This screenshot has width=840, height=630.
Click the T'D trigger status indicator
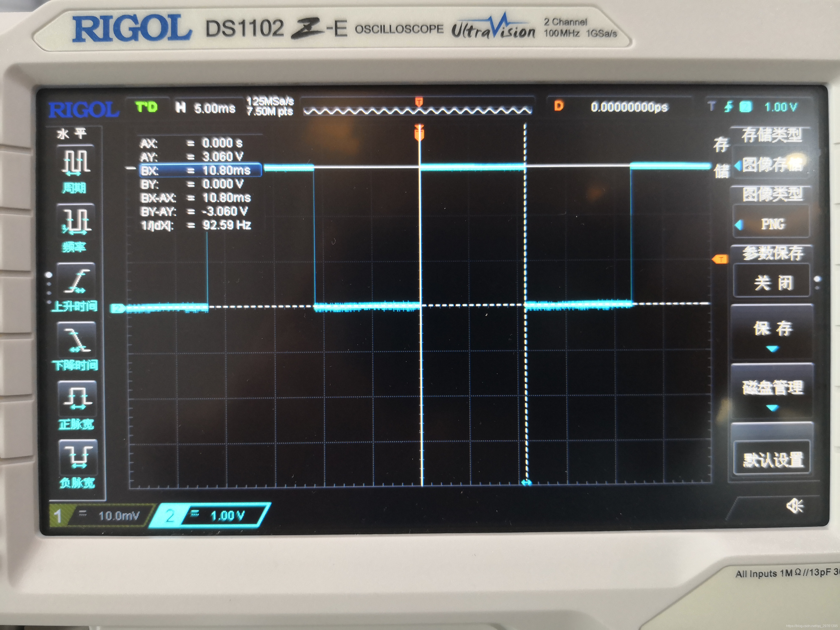click(x=146, y=108)
